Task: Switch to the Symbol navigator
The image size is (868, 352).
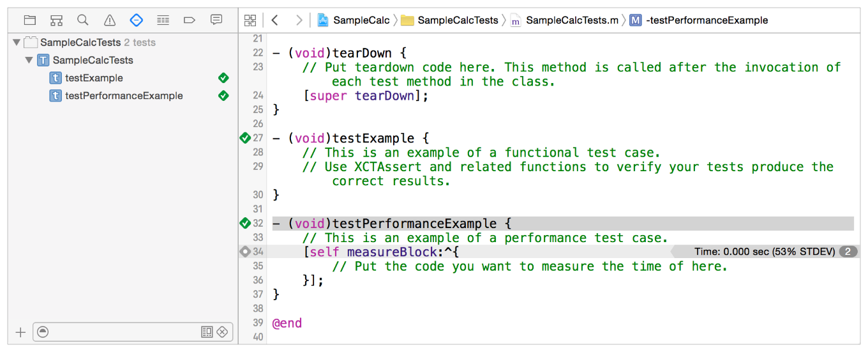Action: click(56, 20)
